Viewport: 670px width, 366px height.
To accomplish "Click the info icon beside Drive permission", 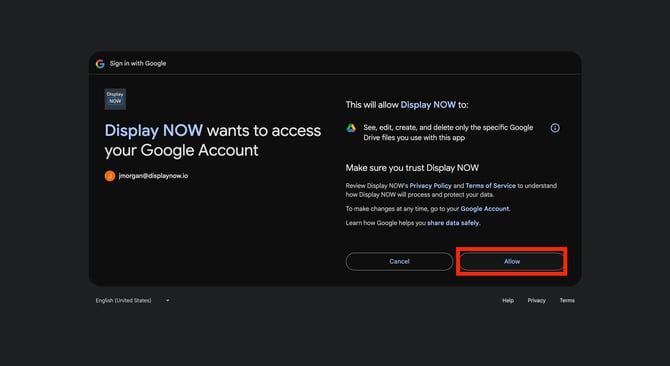I will tap(555, 128).
